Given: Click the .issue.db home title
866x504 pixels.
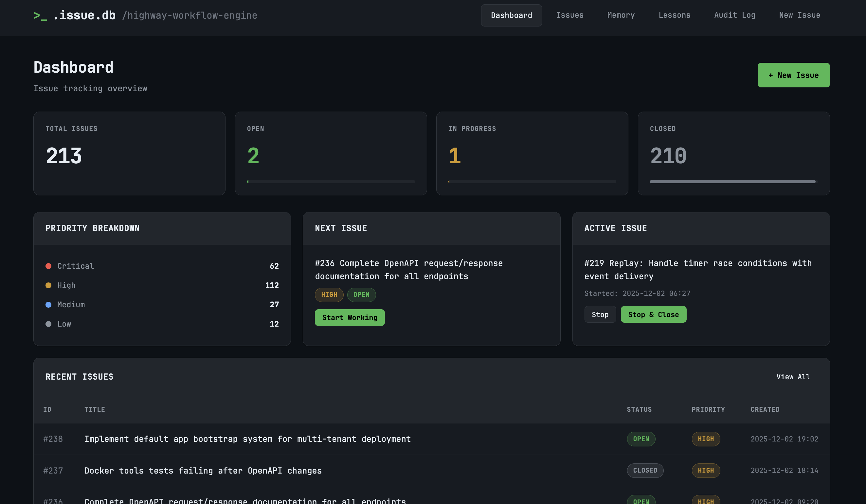Looking at the screenshot, I should 84,15.
